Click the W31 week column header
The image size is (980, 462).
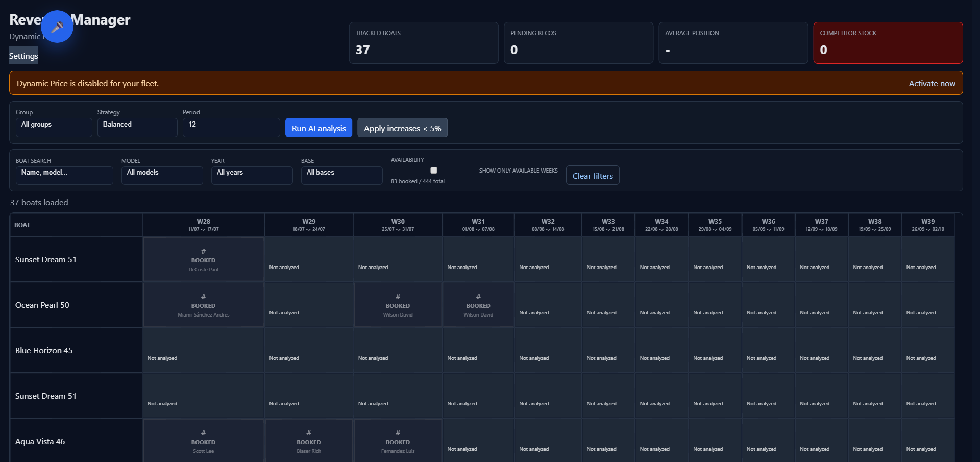[478, 225]
